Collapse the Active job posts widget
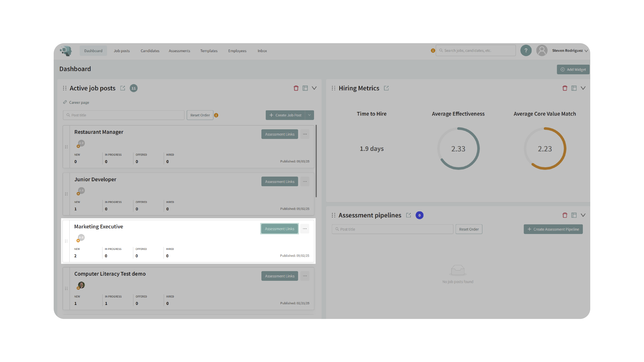644x362 pixels. coord(314,88)
